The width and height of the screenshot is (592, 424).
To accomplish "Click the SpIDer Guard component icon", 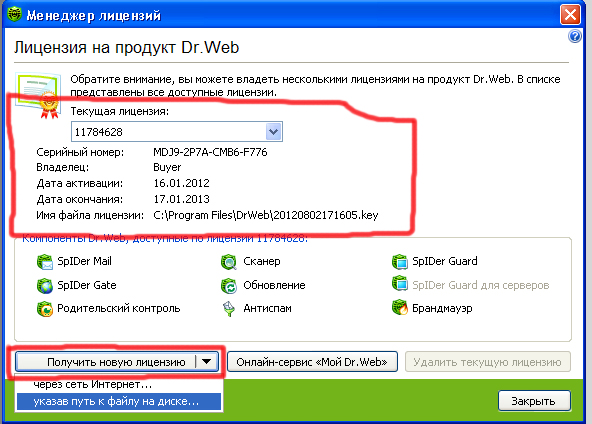I will pyautogui.click(x=400, y=262).
